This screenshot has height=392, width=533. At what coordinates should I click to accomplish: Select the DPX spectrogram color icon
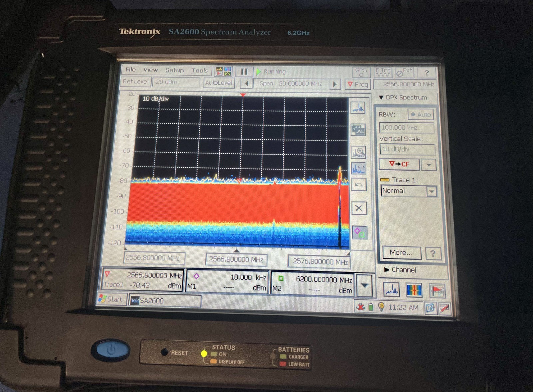(414, 290)
